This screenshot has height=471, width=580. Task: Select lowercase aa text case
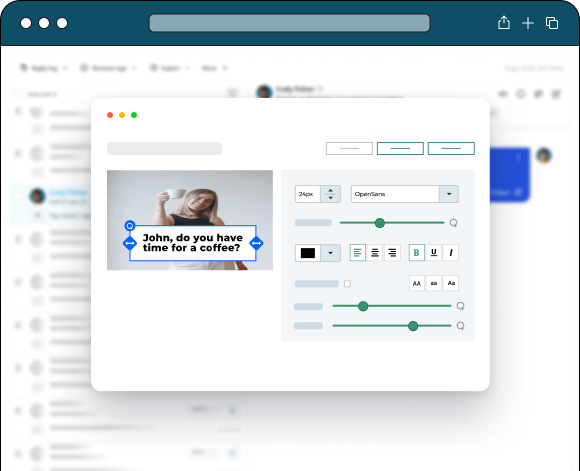point(434,283)
